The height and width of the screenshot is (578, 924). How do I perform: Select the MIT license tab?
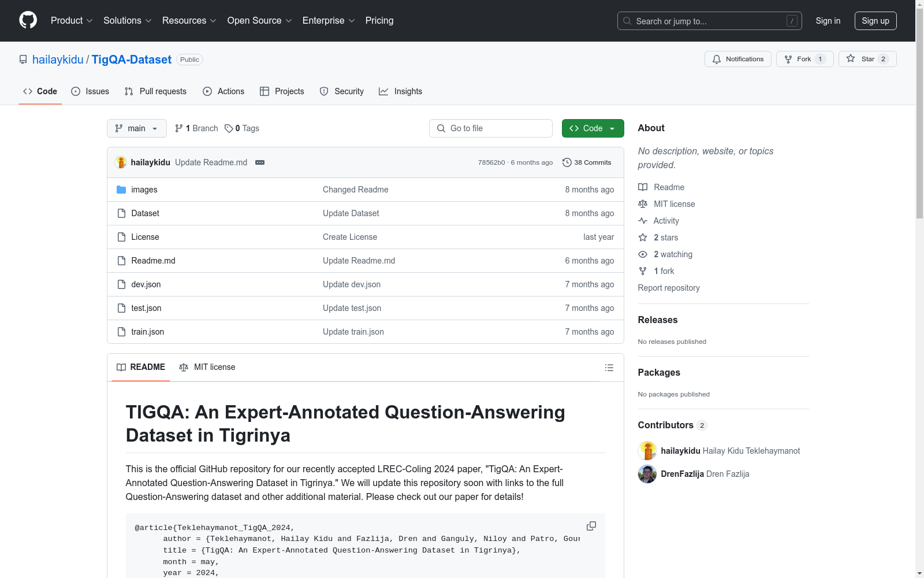point(207,367)
